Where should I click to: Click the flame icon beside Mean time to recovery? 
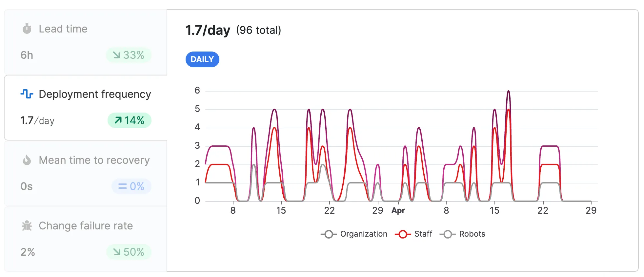click(27, 160)
